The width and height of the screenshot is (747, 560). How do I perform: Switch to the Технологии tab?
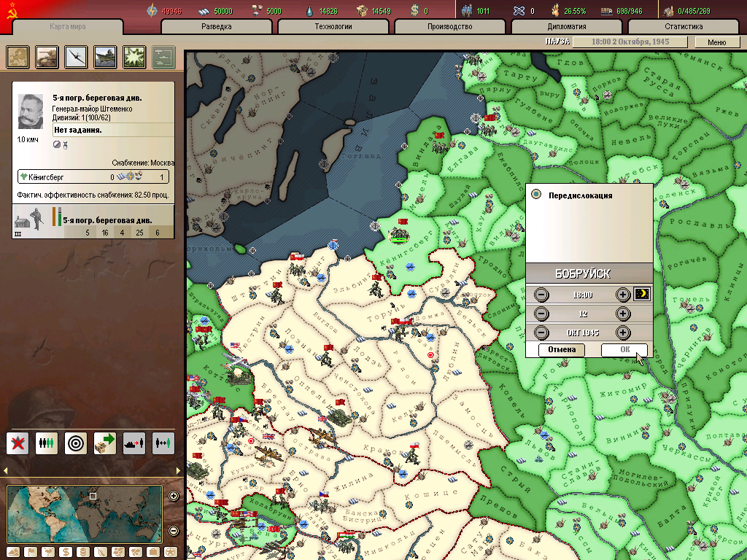[335, 26]
